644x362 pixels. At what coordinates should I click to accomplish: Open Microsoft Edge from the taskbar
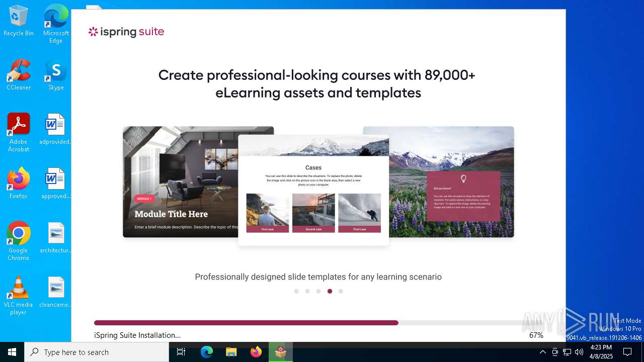(x=207, y=352)
